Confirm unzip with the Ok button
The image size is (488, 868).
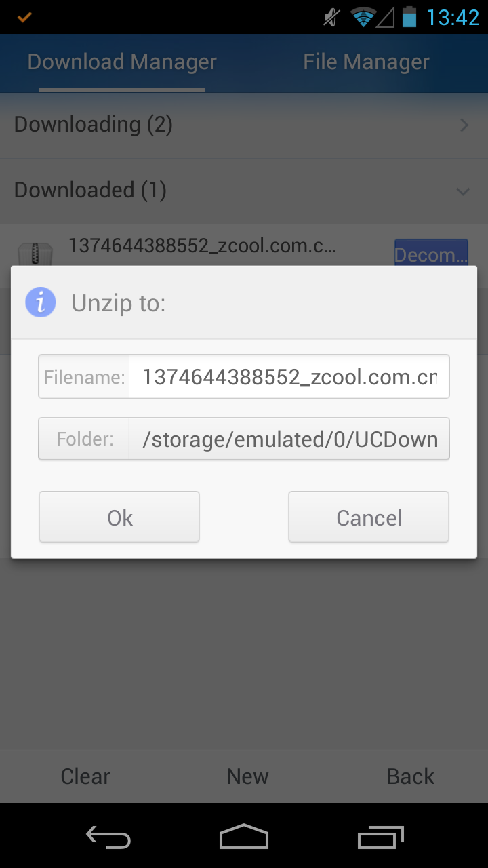(x=119, y=517)
